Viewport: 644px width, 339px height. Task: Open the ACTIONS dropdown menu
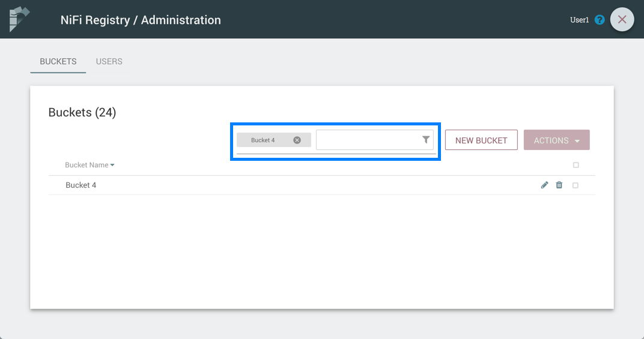[556, 140]
